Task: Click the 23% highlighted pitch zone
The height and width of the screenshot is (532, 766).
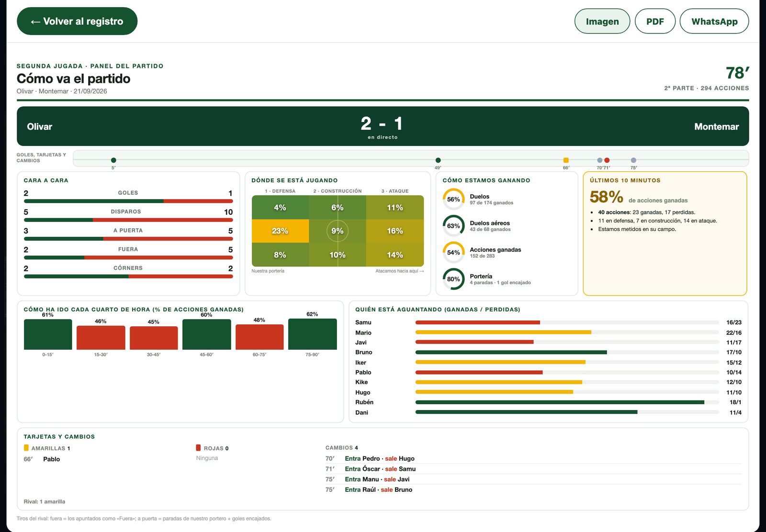Action: (x=280, y=231)
